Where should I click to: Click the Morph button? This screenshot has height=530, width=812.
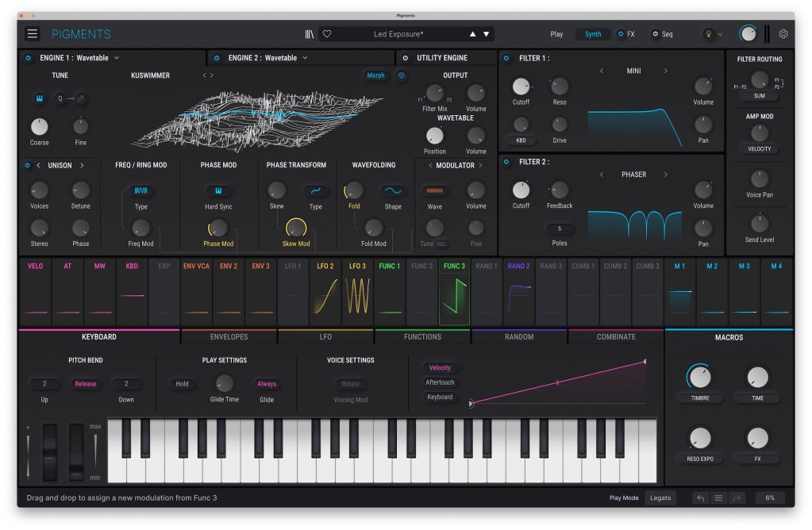tap(375, 75)
